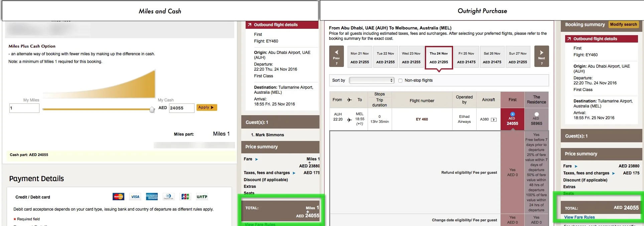Viewport: 644px width, 226px height.
Task: Click the EY 460 flight number
Action: [x=422, y=119]
